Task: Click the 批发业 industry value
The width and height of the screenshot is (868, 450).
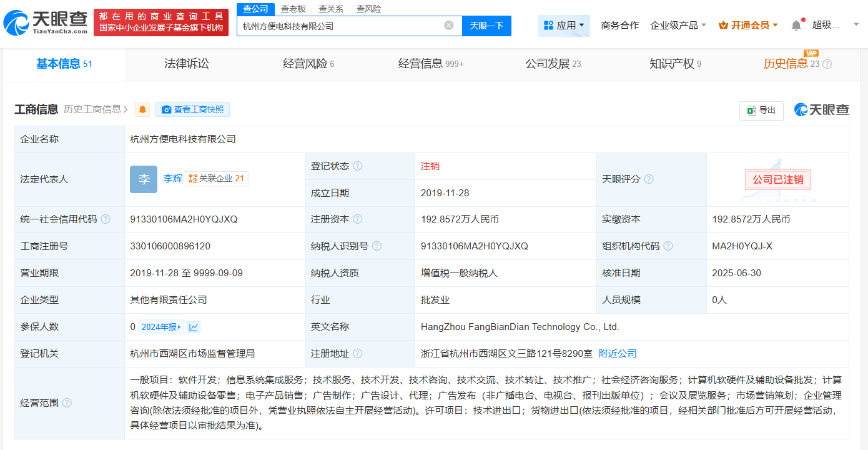Action: point(435,300)
